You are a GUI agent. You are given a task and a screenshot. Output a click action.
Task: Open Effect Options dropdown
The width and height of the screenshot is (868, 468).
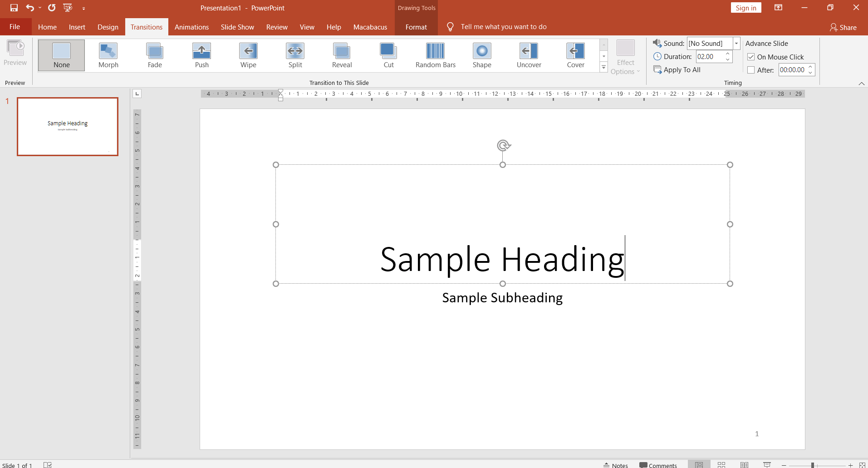coord(625,56)
